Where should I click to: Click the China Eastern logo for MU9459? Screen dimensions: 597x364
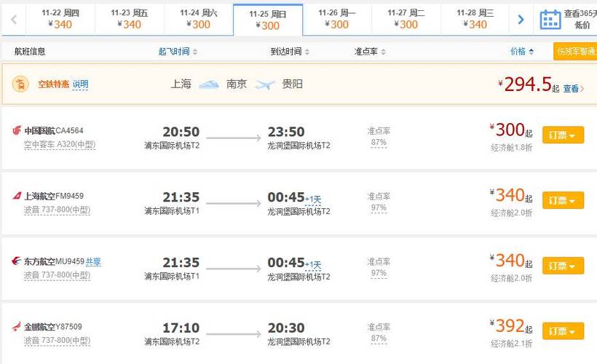17,261
